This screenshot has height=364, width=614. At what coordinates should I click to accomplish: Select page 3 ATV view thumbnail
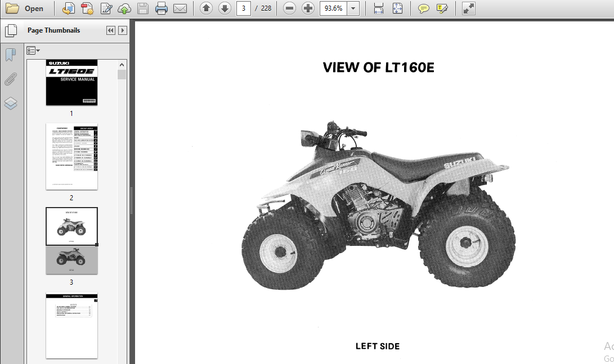[x=71, y=241]
